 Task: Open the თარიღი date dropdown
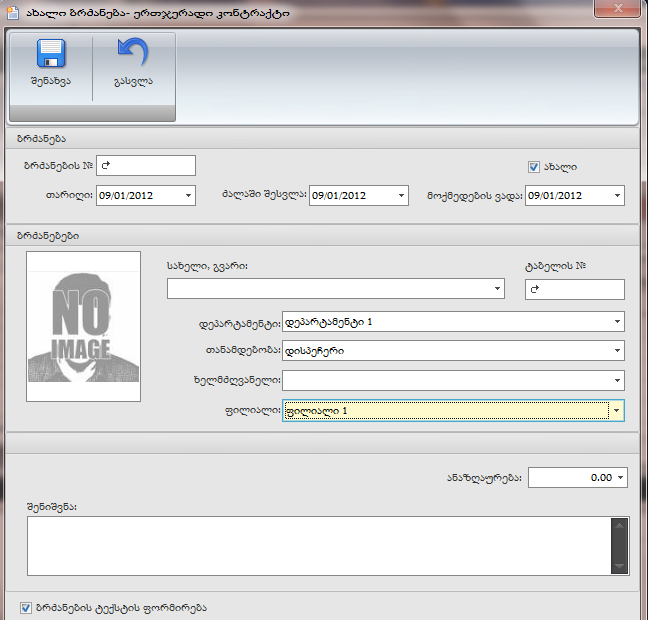click(188, 196)
